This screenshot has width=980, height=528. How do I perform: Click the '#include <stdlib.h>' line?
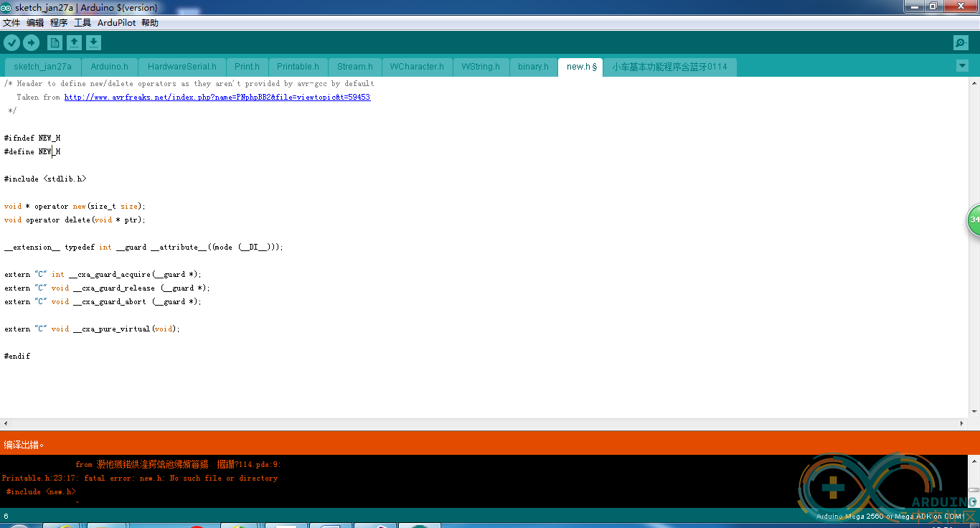tap(45, 179)
